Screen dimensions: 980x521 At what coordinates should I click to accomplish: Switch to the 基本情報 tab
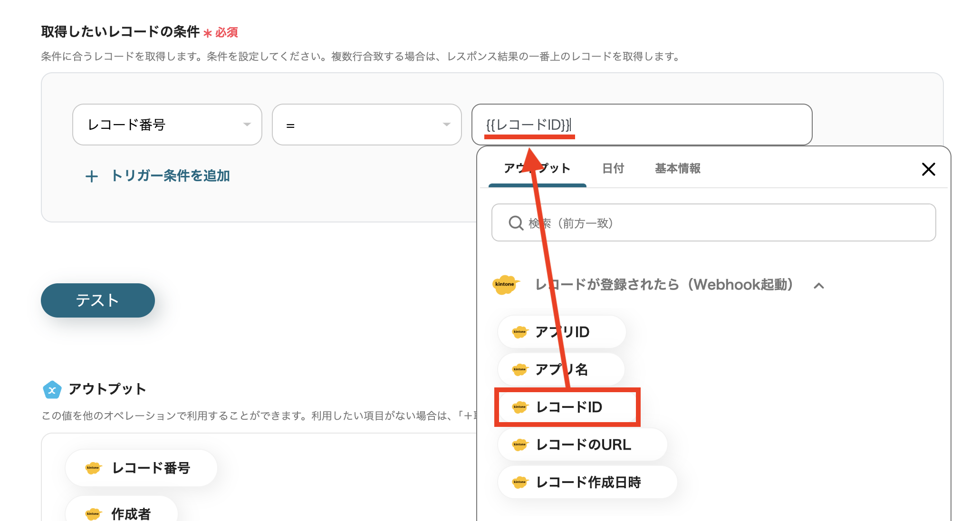click(x=677, y=168)
